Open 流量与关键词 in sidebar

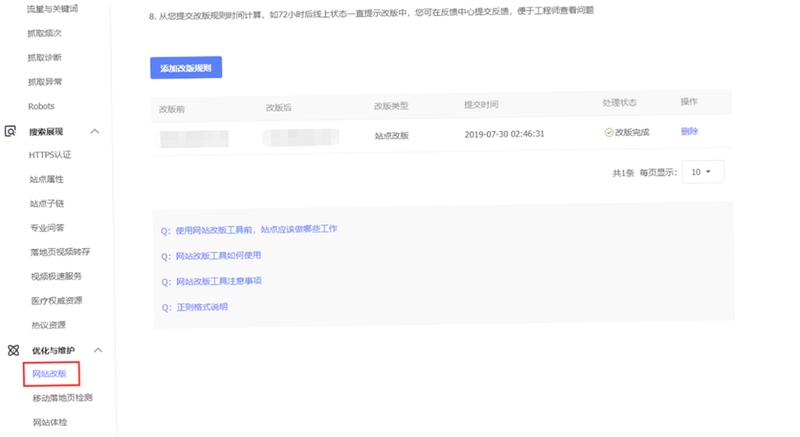(52, 9)
